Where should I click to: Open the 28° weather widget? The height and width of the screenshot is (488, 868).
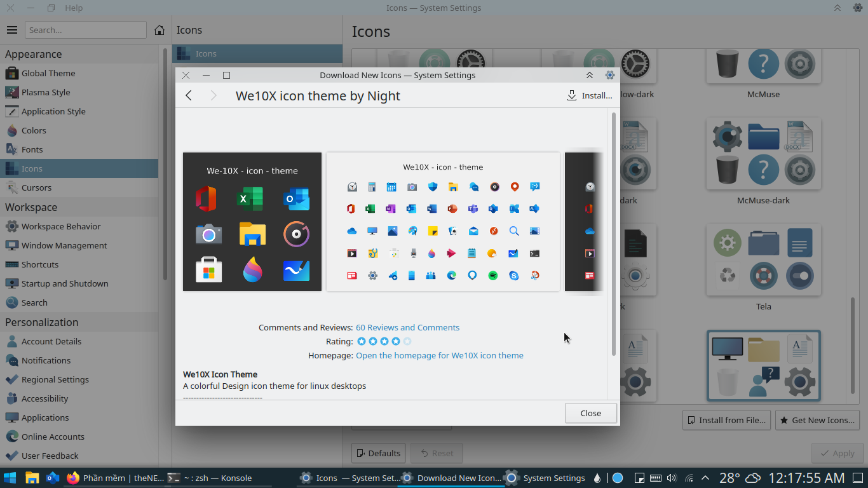tap(740, 478)
